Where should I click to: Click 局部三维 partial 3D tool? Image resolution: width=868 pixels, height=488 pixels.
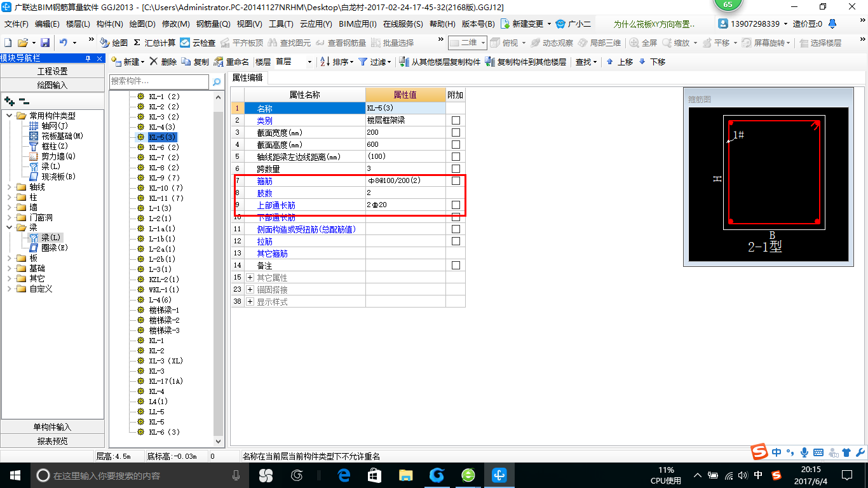click(599, 43)
